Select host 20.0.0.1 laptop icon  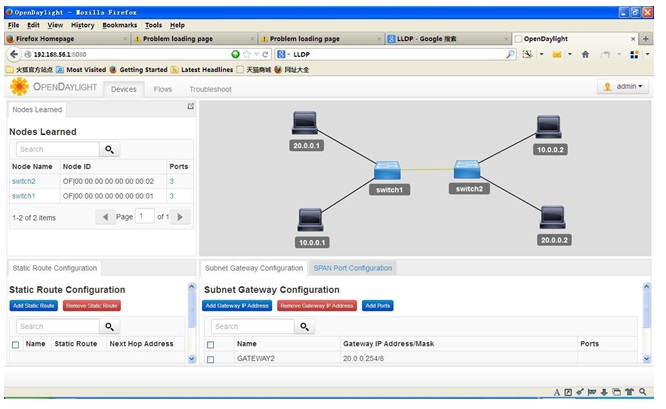pos(305,123)
